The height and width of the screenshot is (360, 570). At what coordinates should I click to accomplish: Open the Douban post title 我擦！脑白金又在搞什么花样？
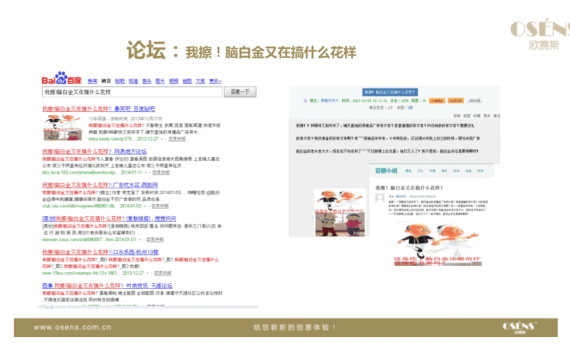click(x=409, y=188)
